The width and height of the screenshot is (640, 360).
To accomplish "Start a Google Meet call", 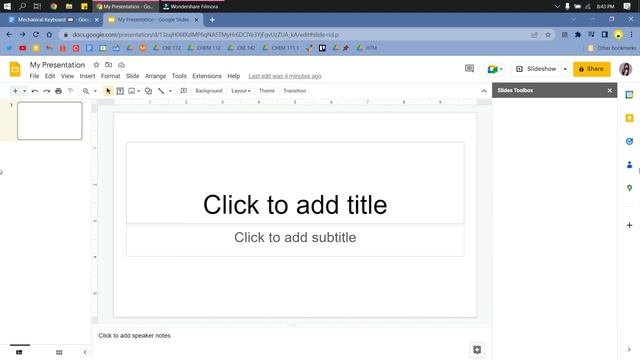I will tap(495, 69).
